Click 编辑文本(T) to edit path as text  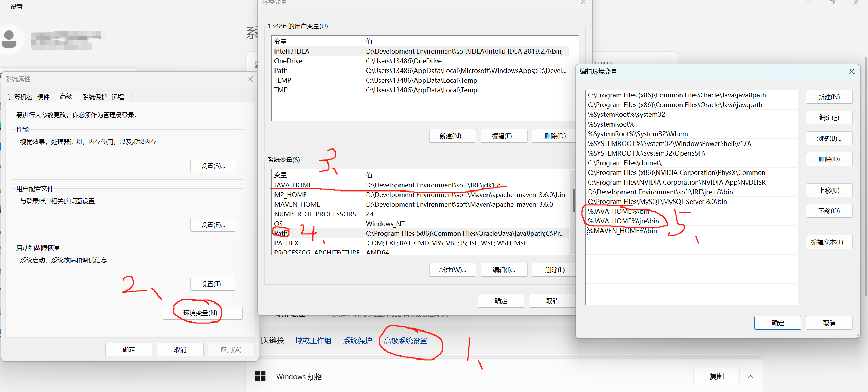click(x=829, y=242)
